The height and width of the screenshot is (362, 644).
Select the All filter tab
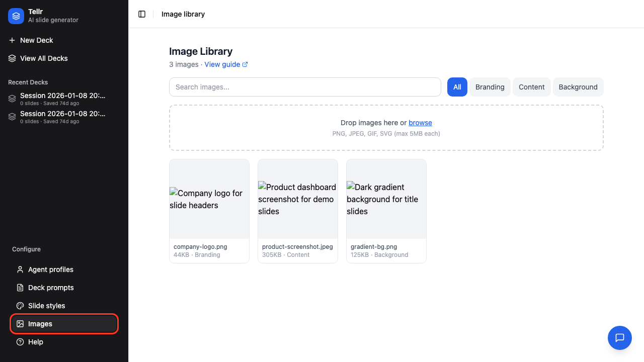coord(457,87)
